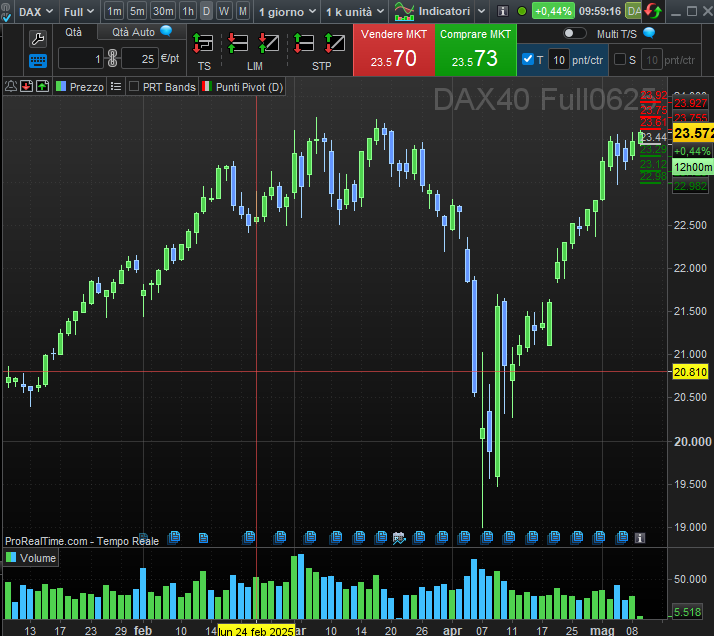
Task: Click the red-green refresh arrows icon
Action: 653,11
